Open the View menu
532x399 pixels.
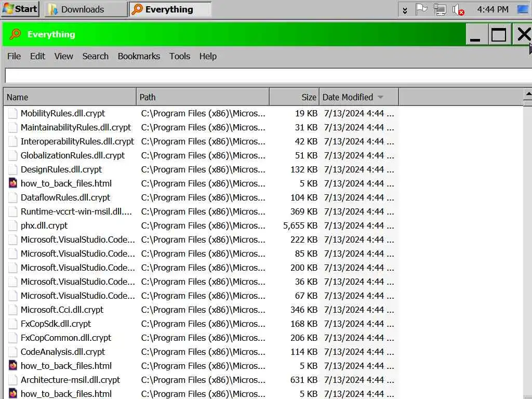63,56
